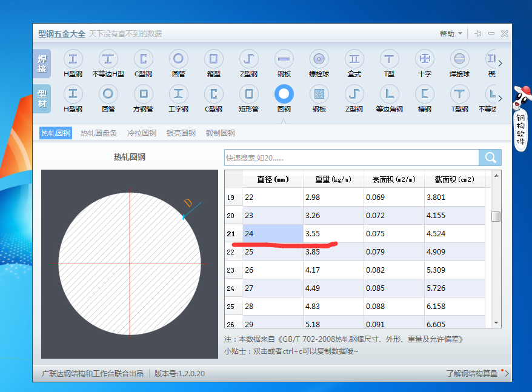Image resolution: width=532 pixels, height=392 pixels.
Task: Select the highlighted diameter cell 24
Action: pyautogui.click(x=273, y=233)
